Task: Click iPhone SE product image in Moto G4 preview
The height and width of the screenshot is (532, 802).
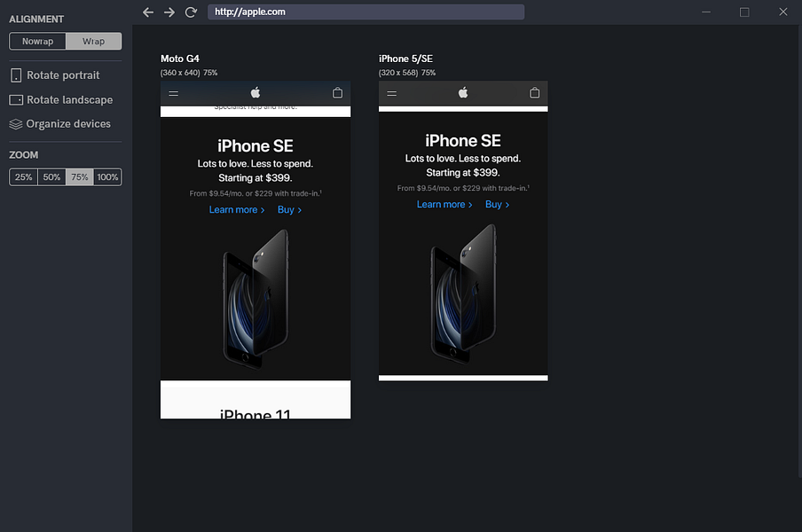Action: 256,300
